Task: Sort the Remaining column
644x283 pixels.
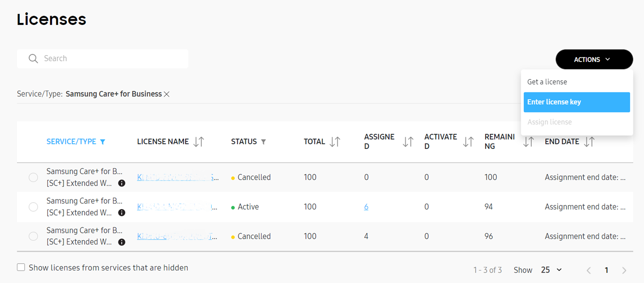Action: coord(528,141)
